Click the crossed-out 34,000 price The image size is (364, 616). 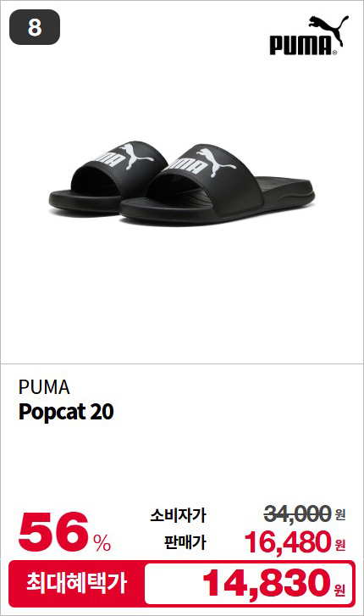point(297,513)
